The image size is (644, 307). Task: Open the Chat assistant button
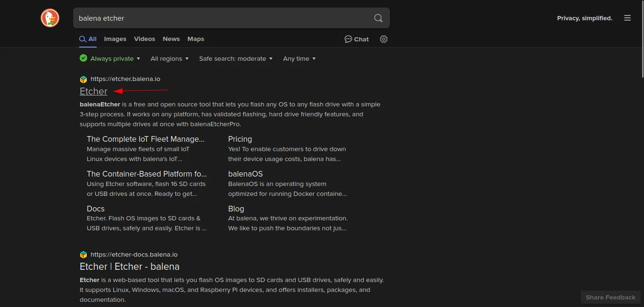(x=357, y=39)
